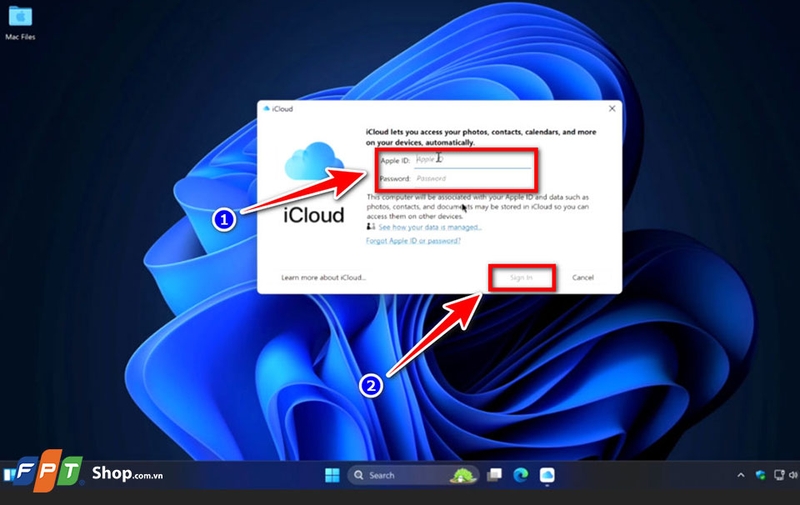Screen dimensions: 800x505
Task: Open the Windows Security tray icon
Action: pyautogui.click(x=761, y=475)
